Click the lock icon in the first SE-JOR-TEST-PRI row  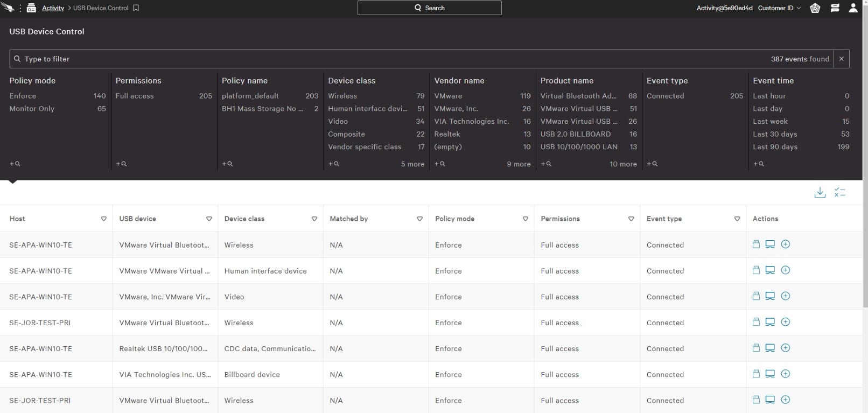tap(756, 322)
